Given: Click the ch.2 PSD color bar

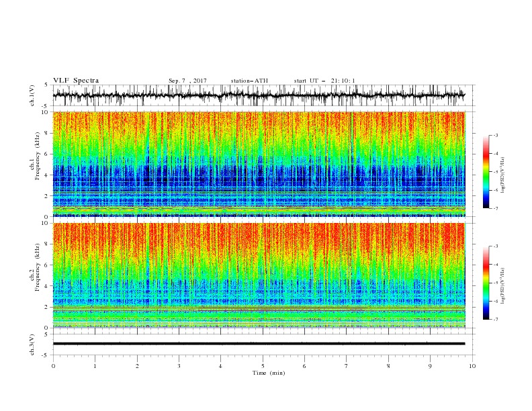Looking at the screenshot, I should point(486,283).
